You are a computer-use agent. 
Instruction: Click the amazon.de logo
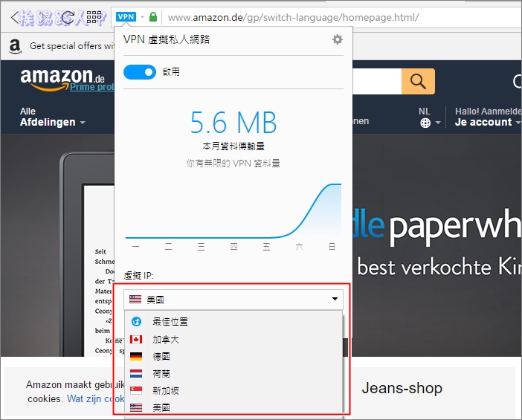click(x=62, y=79)
